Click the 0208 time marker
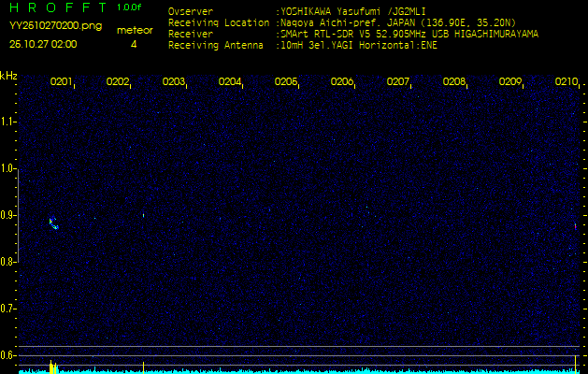The image size is (588, 374). 454,81
